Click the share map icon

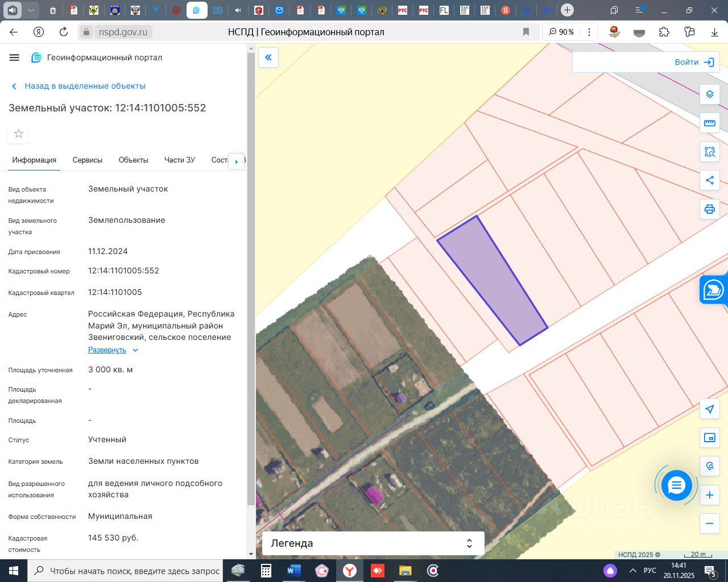pos(709,181)
